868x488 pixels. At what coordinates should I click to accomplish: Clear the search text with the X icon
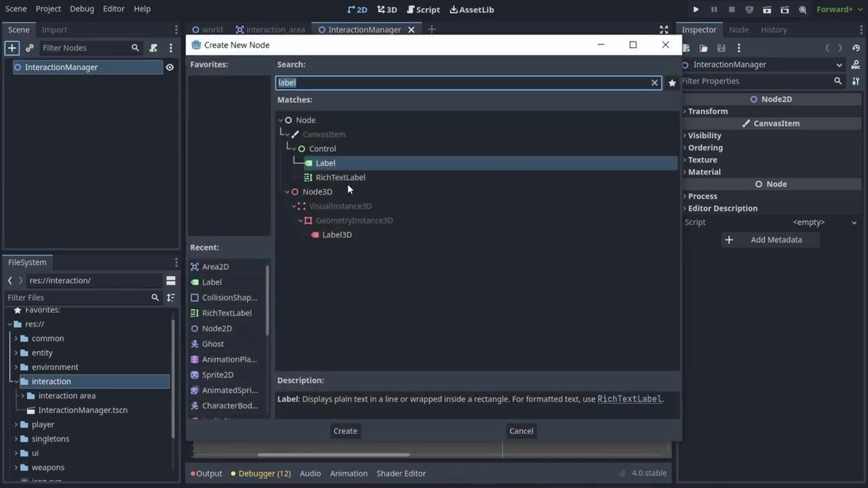coord(654,83)
